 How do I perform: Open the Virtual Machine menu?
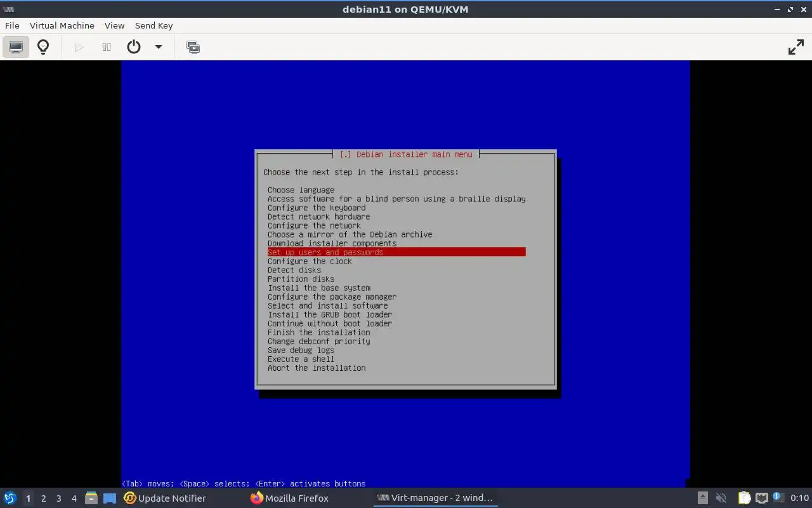point(62,25)
